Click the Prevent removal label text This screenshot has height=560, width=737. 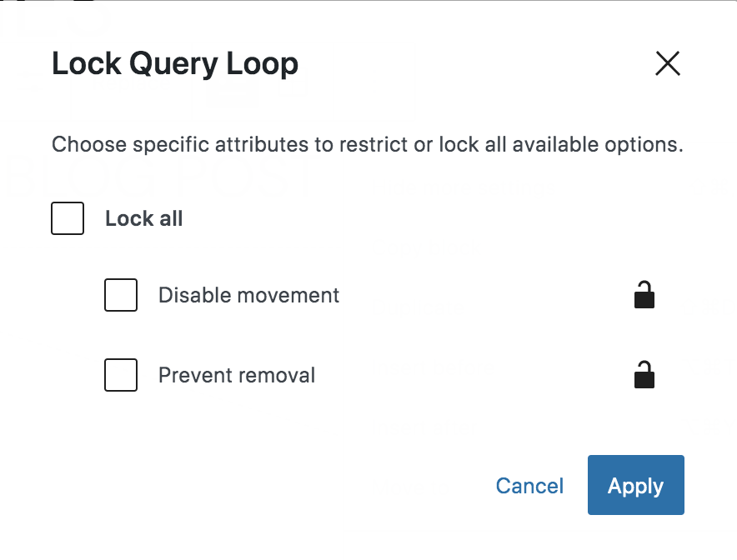[236, 375]
